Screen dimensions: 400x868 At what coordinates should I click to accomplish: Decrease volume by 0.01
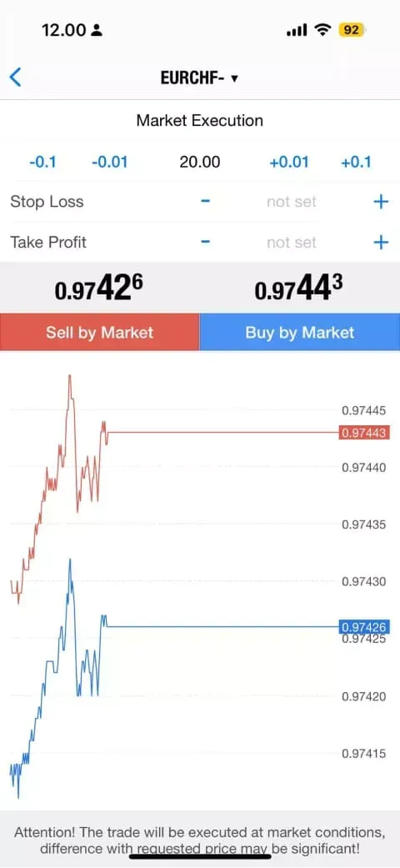point(109,163)
